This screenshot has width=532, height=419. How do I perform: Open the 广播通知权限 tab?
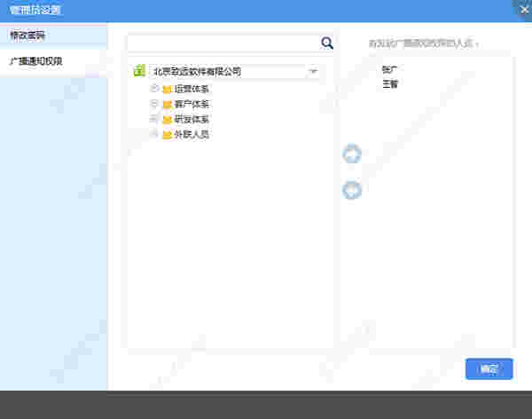point(53,61)
